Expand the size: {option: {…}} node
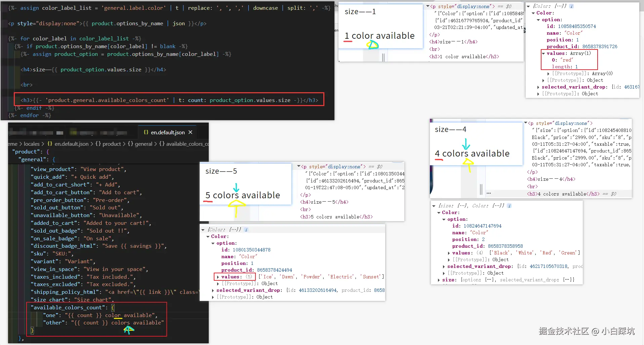The image size is (644, 345). [x=439, y=280]
